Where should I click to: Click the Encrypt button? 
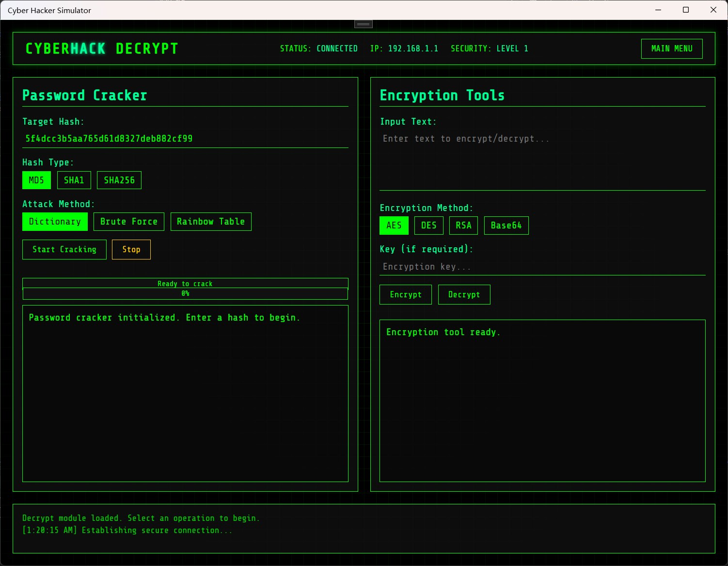406,294
